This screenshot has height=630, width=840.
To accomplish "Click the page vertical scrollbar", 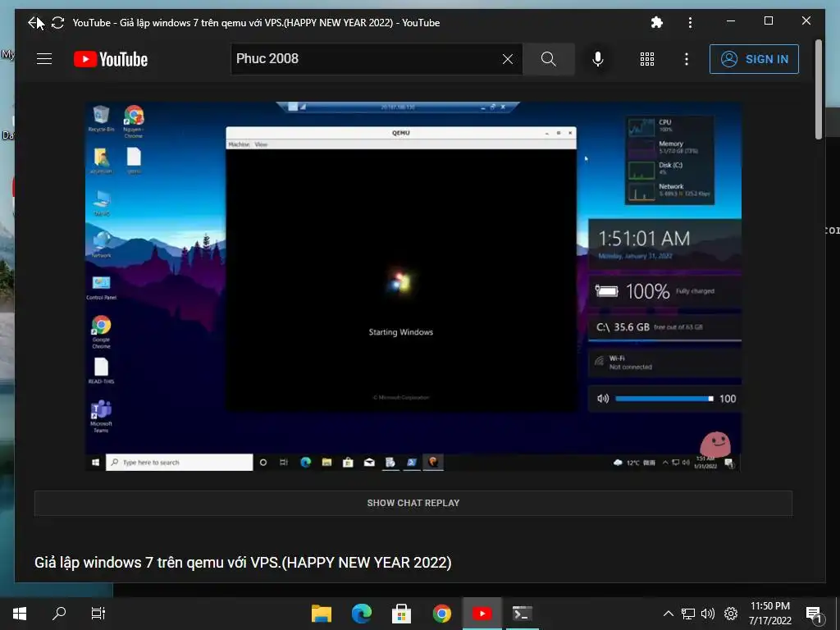I will coord(818,89).
